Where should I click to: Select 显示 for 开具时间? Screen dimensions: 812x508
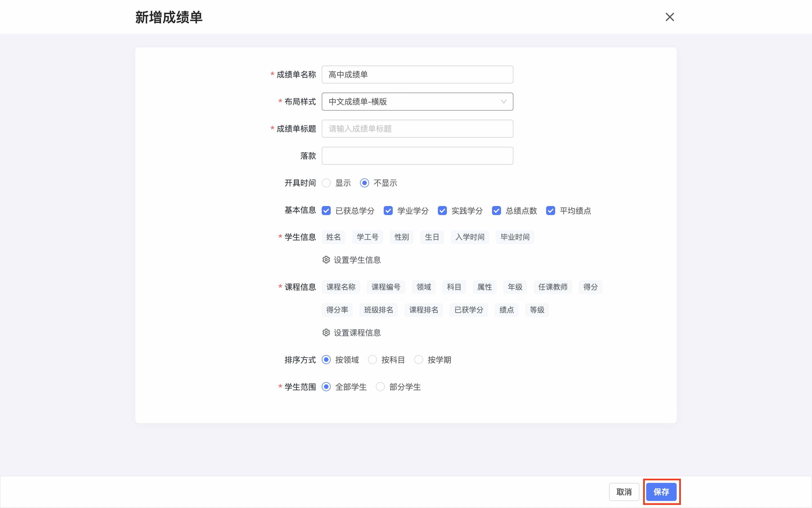(326, 183)
